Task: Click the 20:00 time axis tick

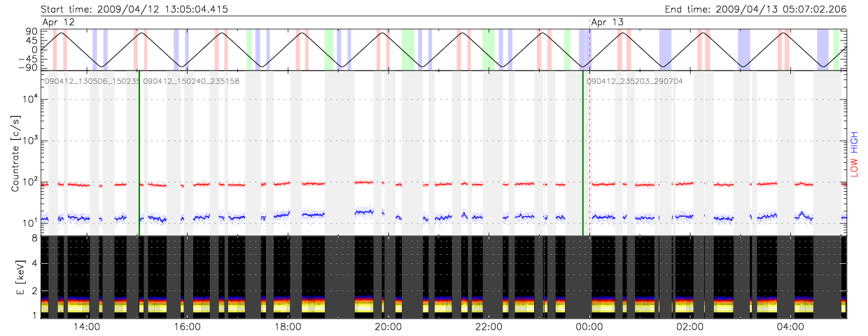Action: (x=388, y=326)
